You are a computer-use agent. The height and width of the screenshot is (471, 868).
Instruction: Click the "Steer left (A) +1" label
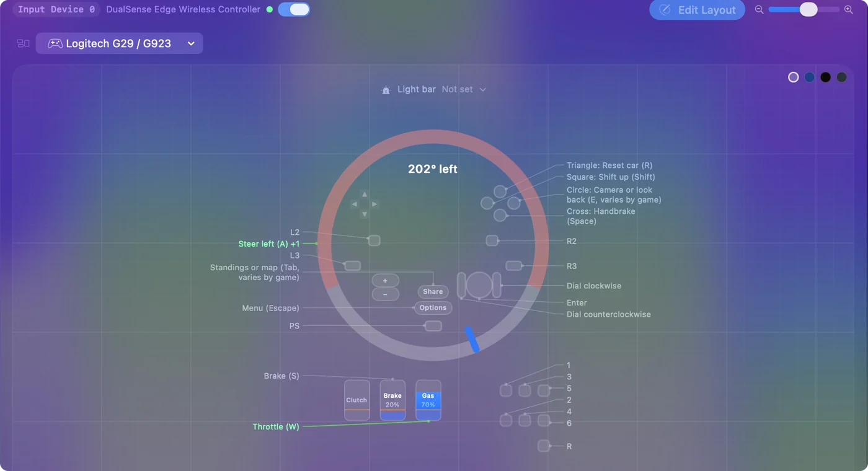pos(269,244)
